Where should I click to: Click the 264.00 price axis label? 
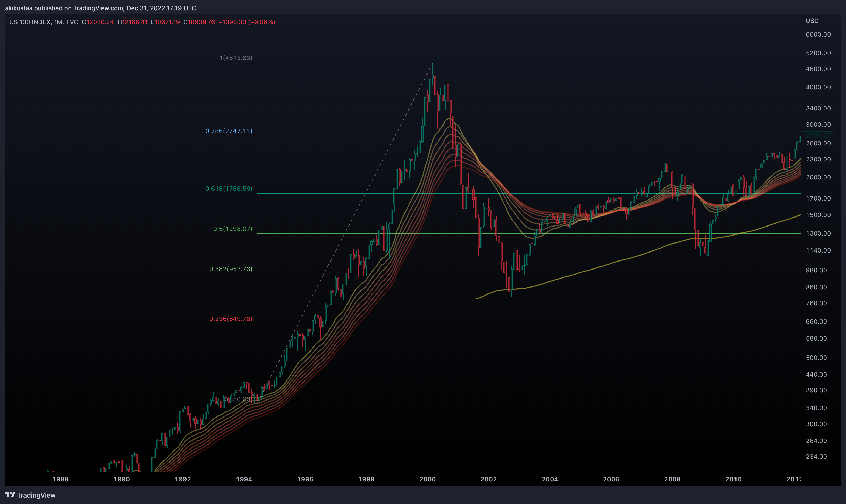816,441
